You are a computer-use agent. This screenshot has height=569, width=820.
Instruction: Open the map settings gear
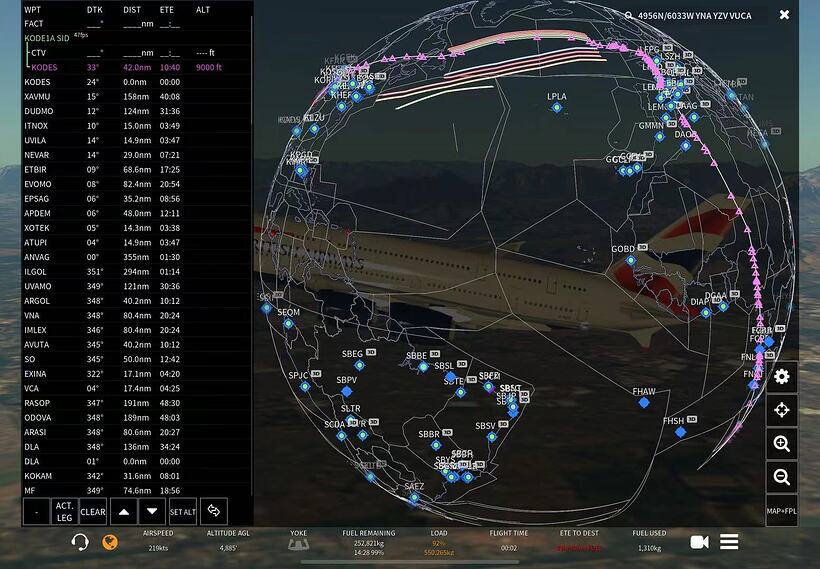pos(781,377)
